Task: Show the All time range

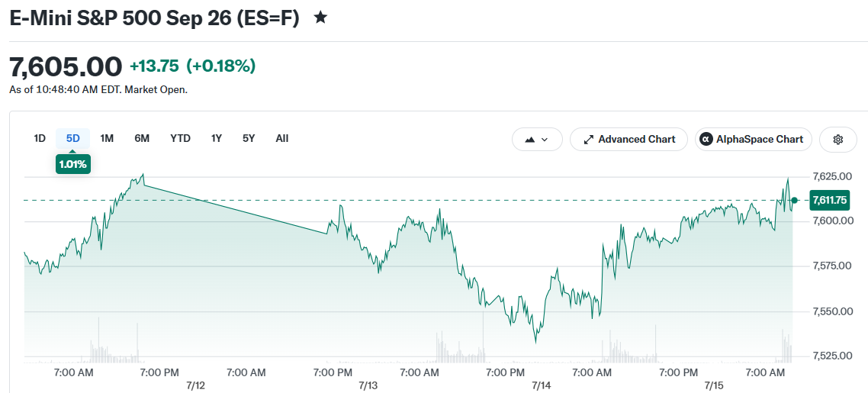Action: pyautogui.click(x=281, y=138)
